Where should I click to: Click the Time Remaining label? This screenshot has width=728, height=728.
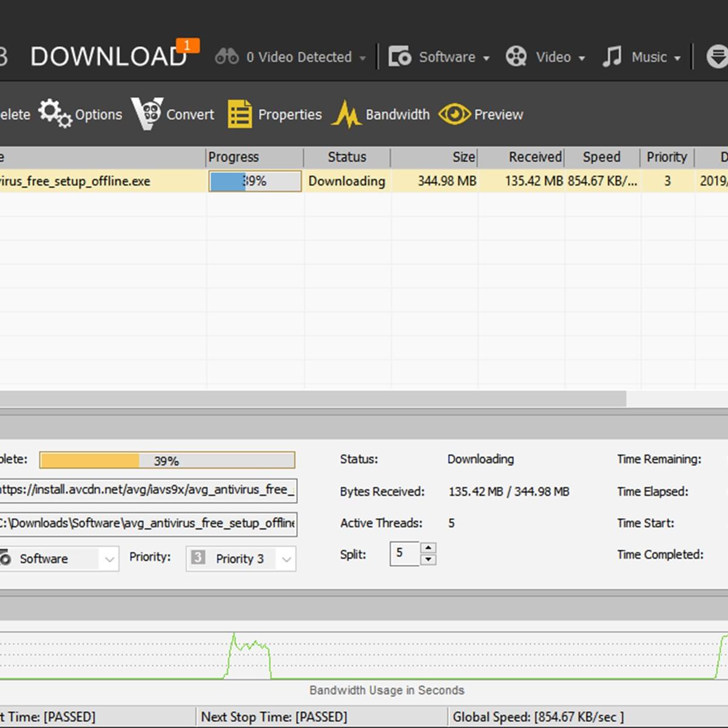(x=659, y=459)
